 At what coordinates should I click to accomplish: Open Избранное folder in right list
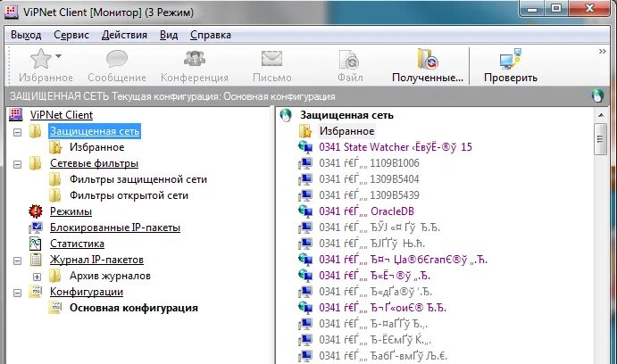[x=346, y=131]
